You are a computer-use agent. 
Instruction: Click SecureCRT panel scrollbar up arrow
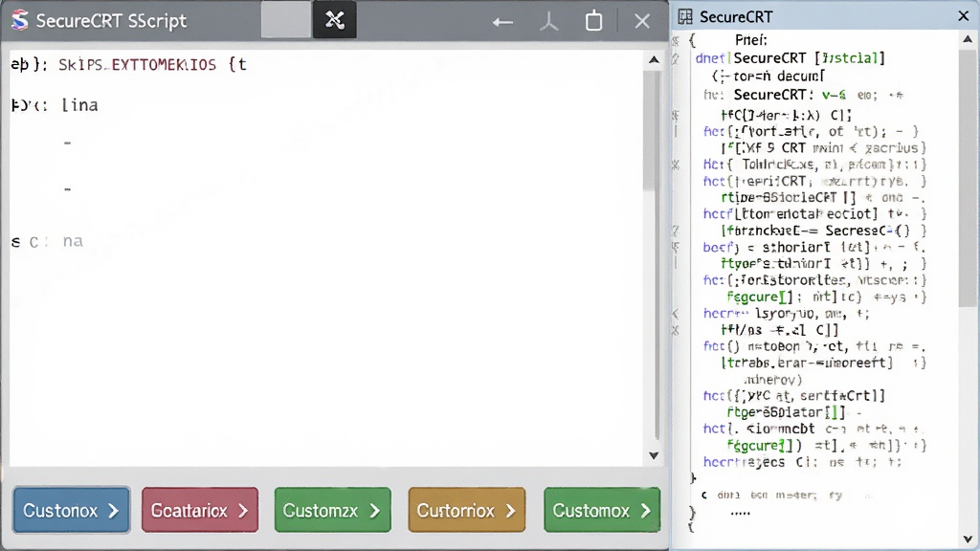pos(968,39)
